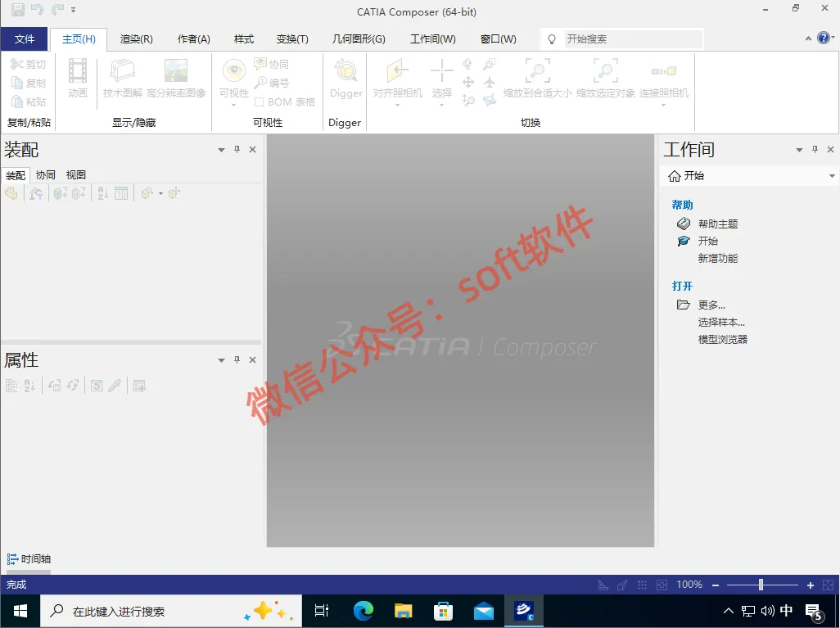The width and height of the screenshot is (840, 628).
Task: Switch to the 样式 ribbon tab
Action: coord(244,39)
